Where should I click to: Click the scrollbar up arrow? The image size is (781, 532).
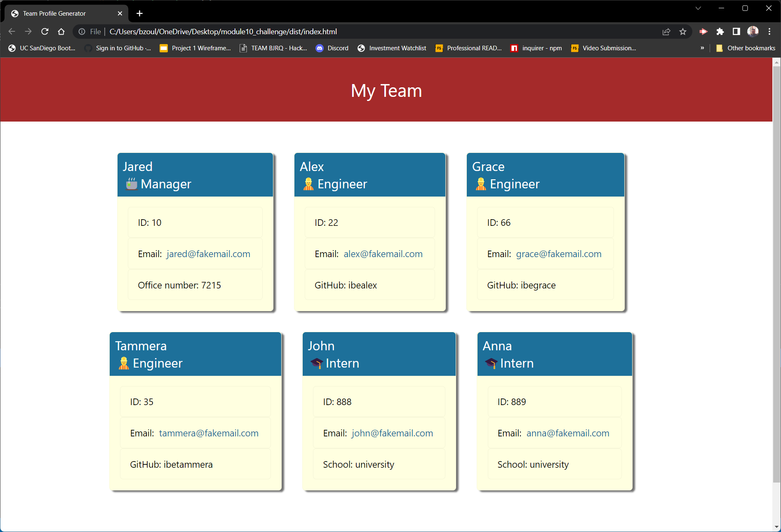click(x=776, y=62)
